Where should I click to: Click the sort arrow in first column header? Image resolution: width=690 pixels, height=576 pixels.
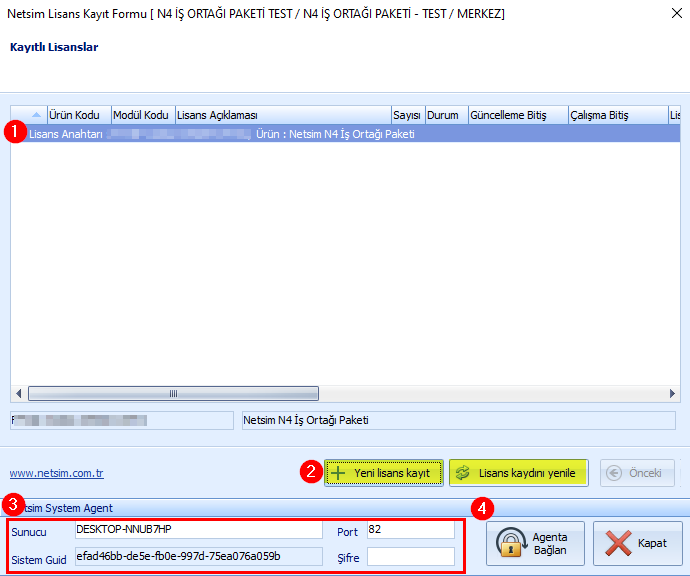37,115
